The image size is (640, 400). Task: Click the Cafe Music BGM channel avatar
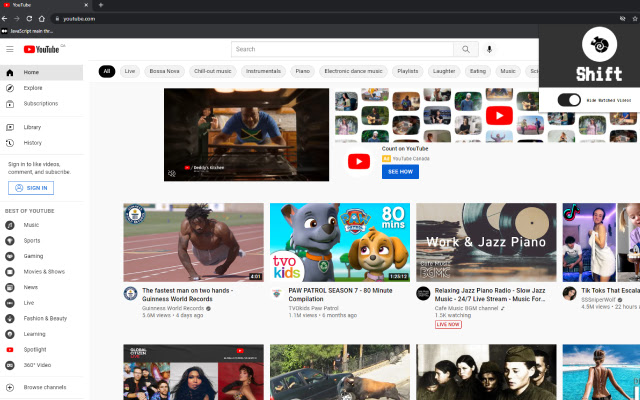pos(423,293)
